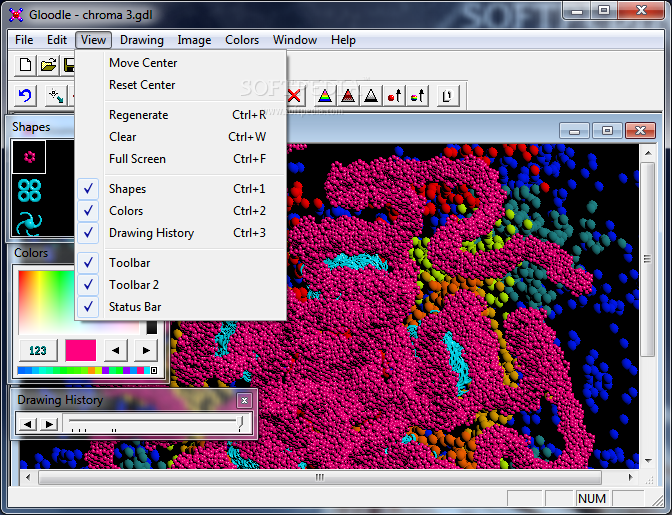Click the Drawing History slider thumb
Screen dimensions: 672x515
(x=240, y=423)
